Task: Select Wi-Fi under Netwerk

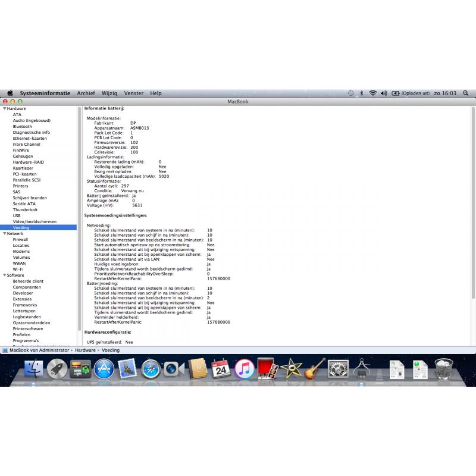Action: [18, 270]
